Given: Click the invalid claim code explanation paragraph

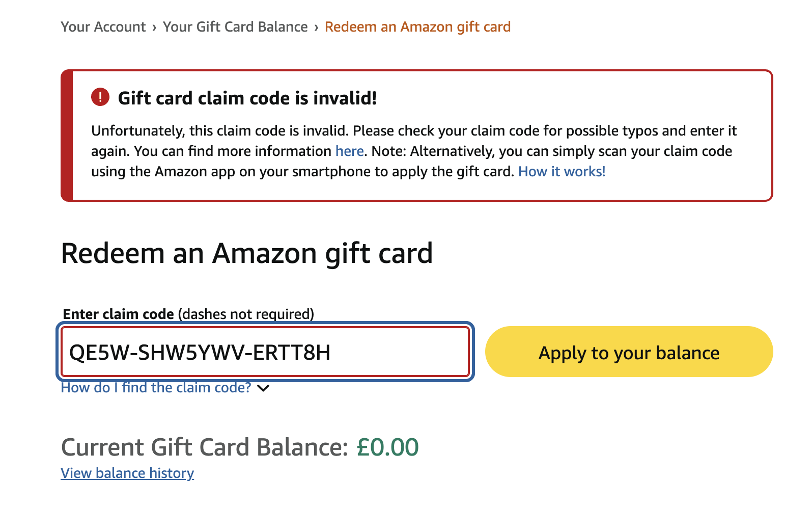Looking at the screenshot, I should tap(413, 151).
